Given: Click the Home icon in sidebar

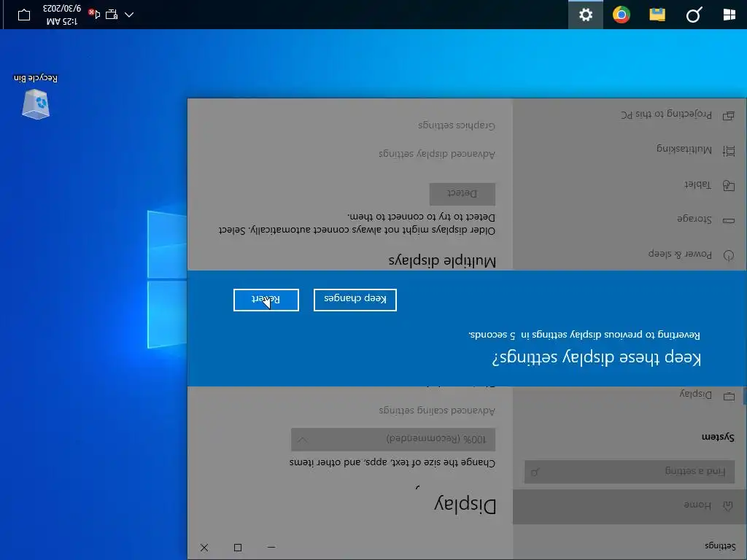Looking at the screenshot, I should pyautogui.click(x=728, y=506).
